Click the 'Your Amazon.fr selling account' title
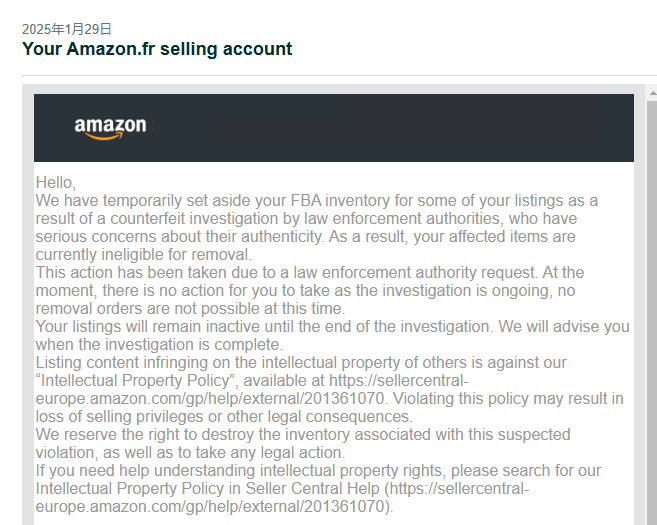The height and width of the screenshot is (525, 657). click(157, 49)
